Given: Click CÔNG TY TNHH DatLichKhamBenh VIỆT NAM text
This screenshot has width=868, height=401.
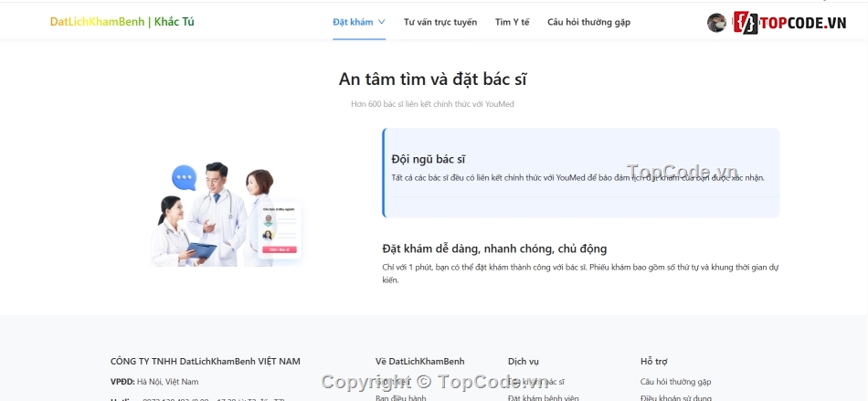Looking at the screenshot, I should click(206, 361).
